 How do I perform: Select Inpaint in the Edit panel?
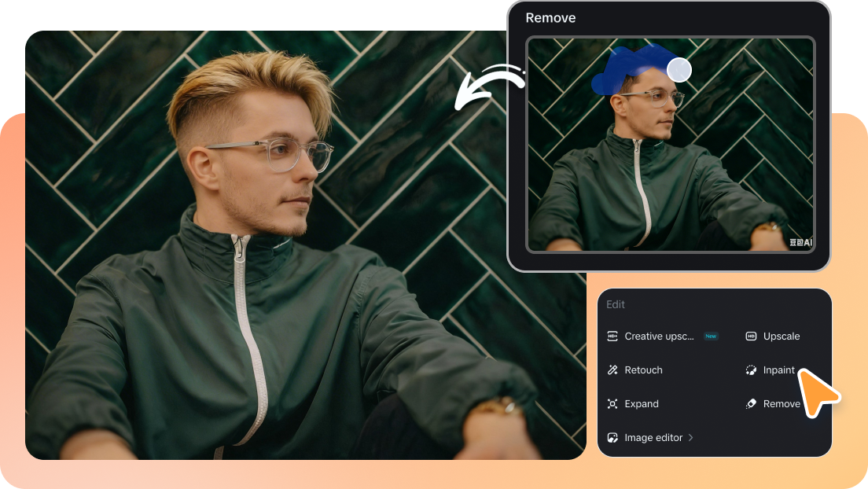(x=779, y=370)
